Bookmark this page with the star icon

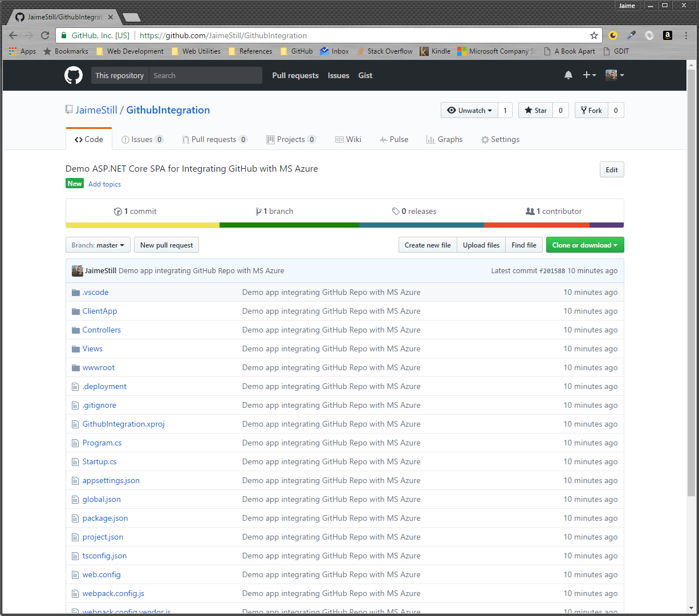(594, 35)
